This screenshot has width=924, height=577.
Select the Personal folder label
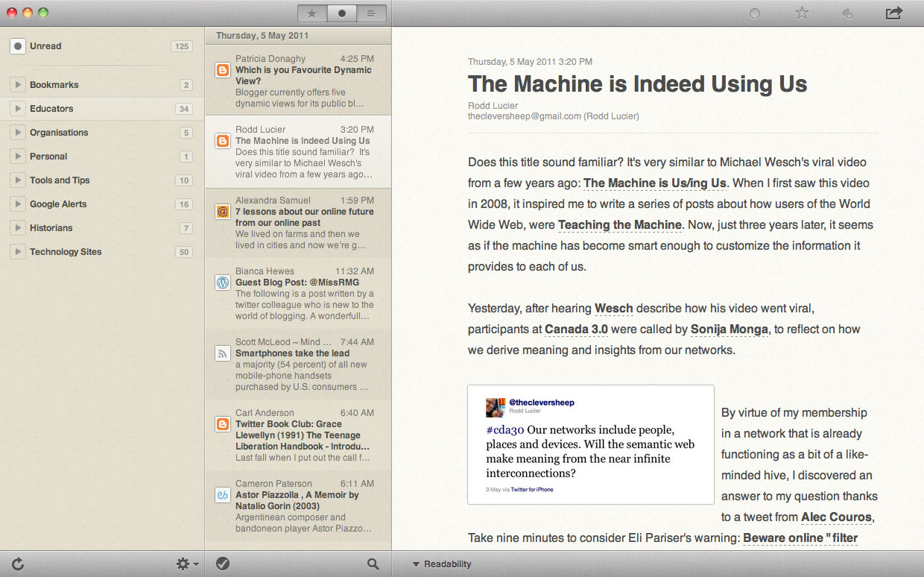coord(48,157)
